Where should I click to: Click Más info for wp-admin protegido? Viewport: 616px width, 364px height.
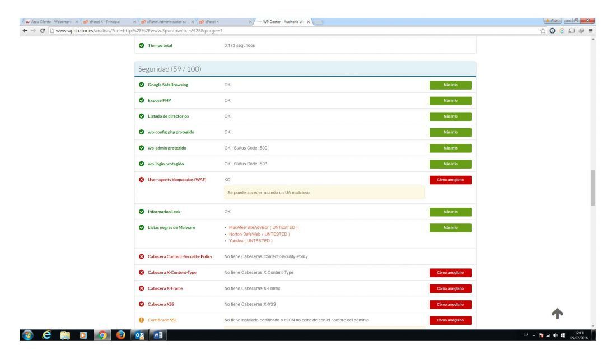(450, 148)
